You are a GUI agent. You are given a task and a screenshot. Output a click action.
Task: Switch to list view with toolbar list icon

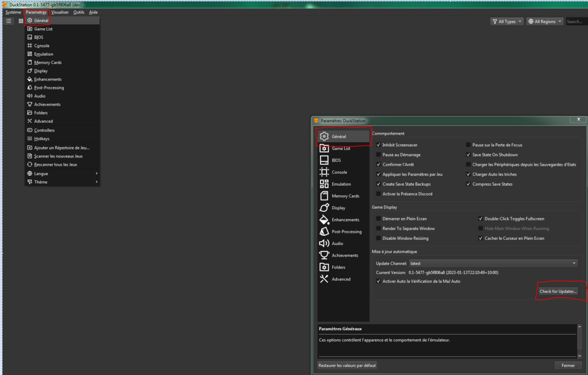tap(9, 21)
